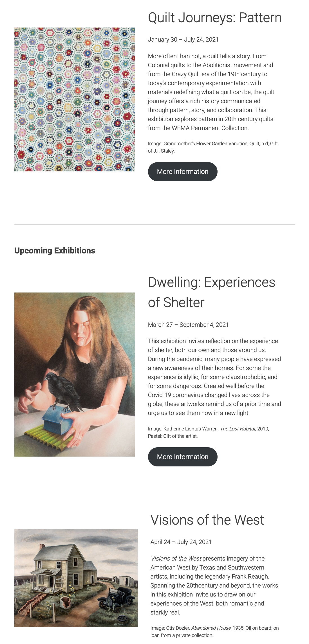Click the quilt image caption mentioning J.I. Staley

pyautogui.click(x=213, y=147)
